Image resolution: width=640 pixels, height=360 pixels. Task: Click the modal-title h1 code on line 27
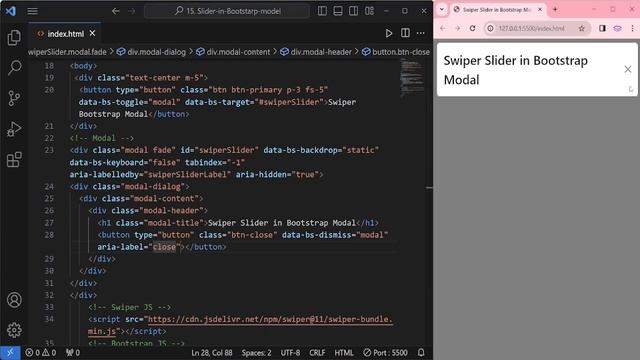pos(238,223)
